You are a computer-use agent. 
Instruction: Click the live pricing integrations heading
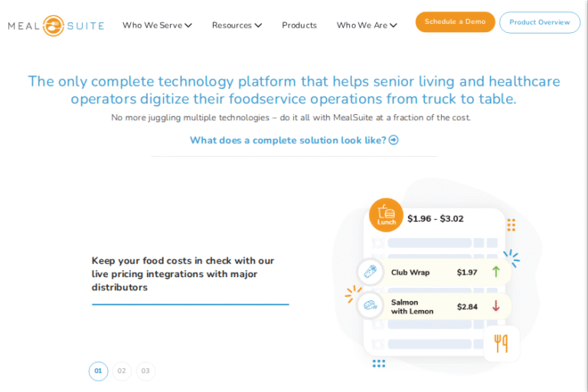[x=183, y=274]
